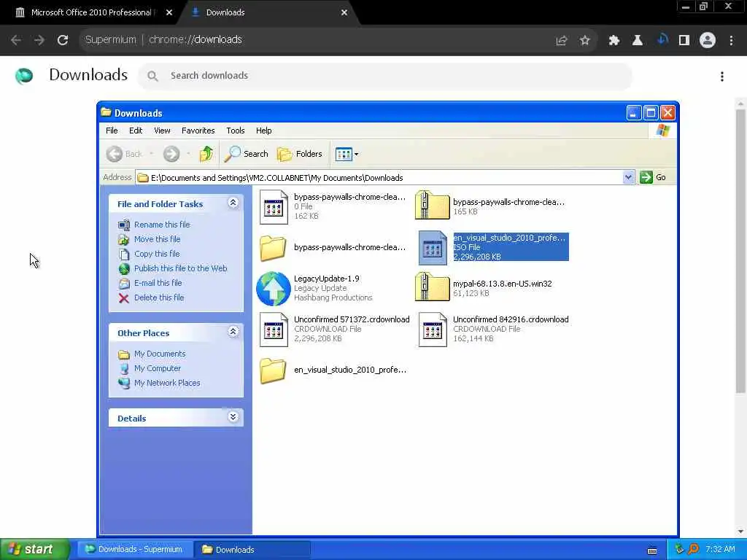This screenshot has width=747, height=560.
Task: Select LegacyUpdate-1.9 installer icon
Action: point(274,289)
